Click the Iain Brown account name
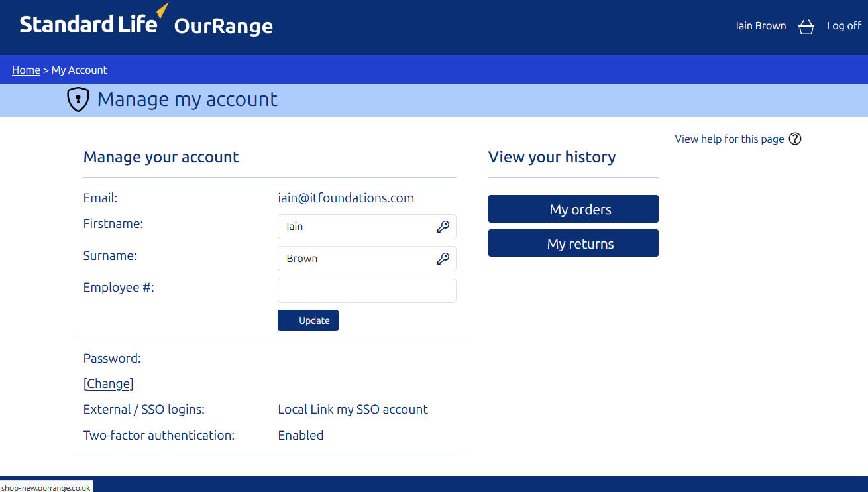 (760, 25)
